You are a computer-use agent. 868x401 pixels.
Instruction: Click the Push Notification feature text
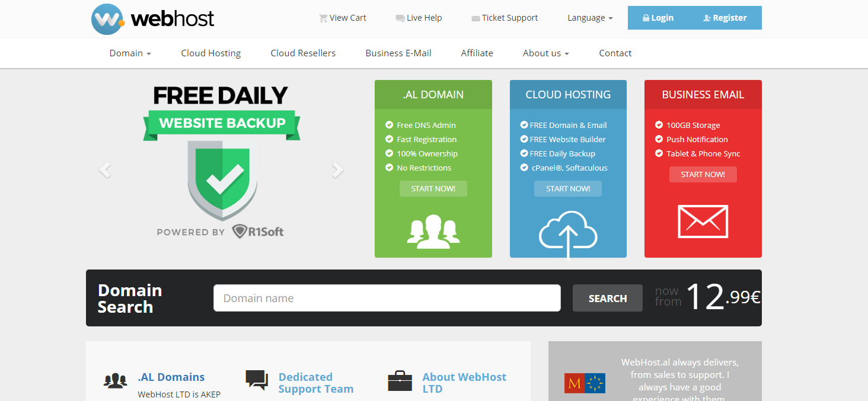[x=697, y=139]
